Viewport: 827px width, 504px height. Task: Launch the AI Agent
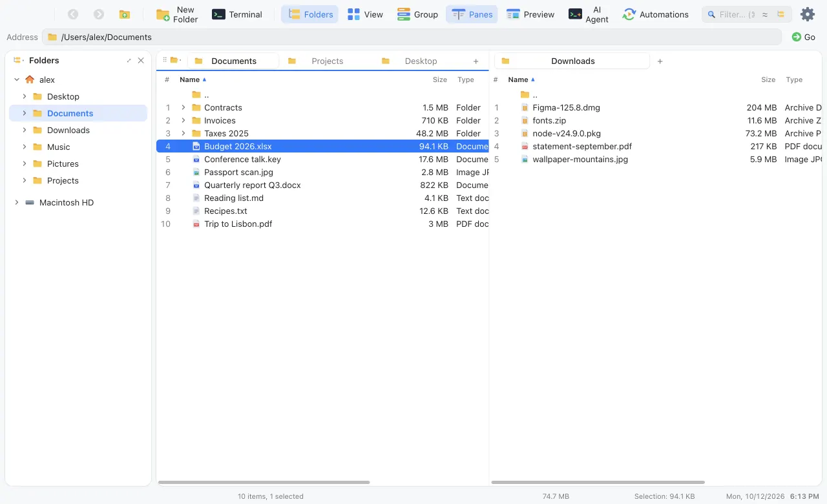(x=589, y=14)
